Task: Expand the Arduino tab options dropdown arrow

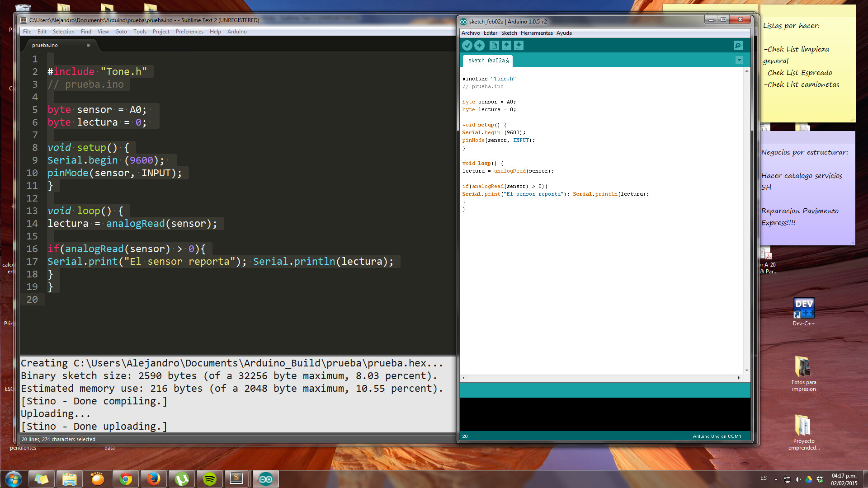Action: [739, 60]
